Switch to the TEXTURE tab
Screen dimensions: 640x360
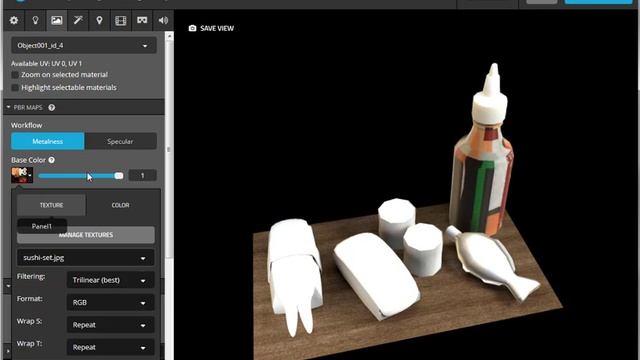tap(51, 205)
